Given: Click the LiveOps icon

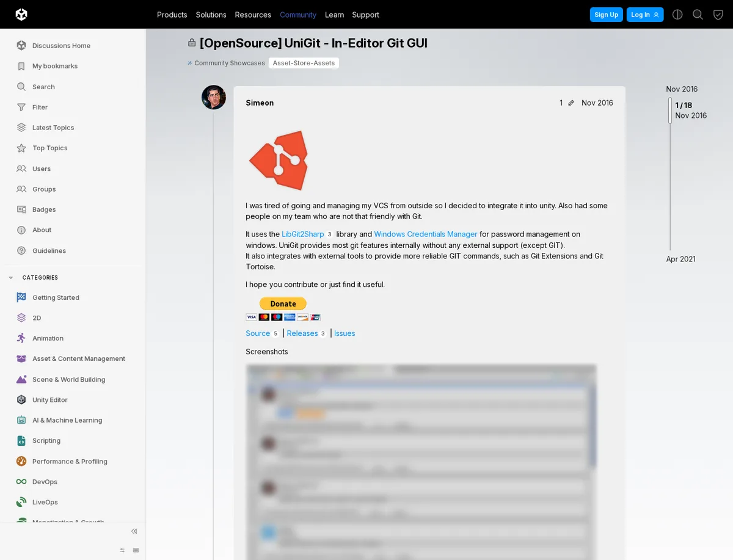Looking at the screenshot, I should tap(21, 502).
